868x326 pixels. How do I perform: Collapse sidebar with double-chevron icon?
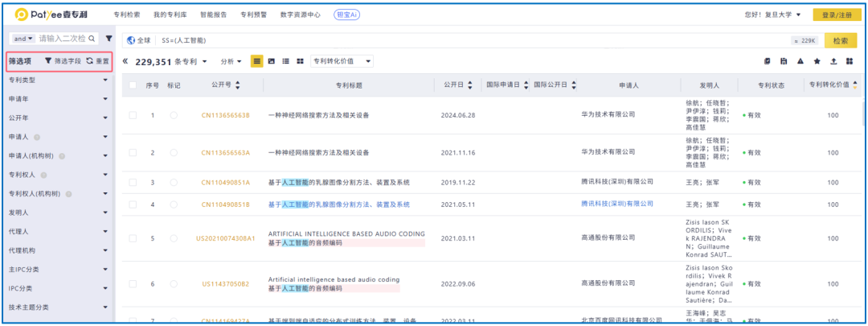coord(125,61)
